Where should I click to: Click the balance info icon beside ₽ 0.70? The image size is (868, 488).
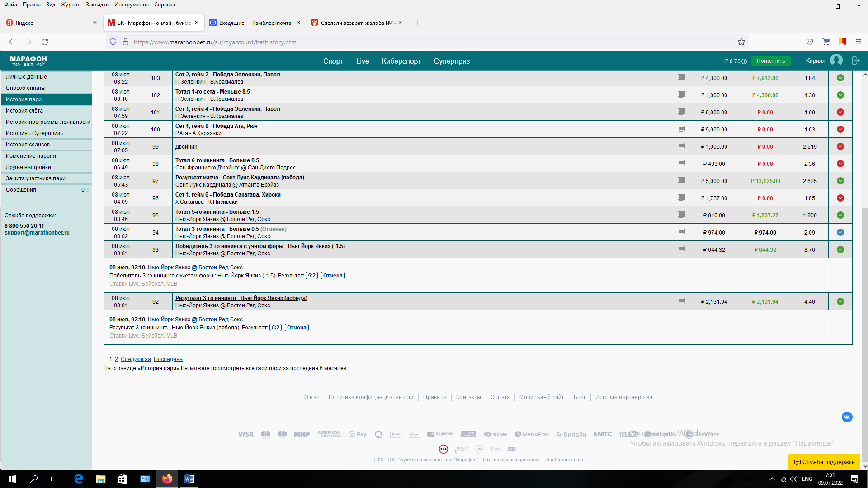click(744, 61)
